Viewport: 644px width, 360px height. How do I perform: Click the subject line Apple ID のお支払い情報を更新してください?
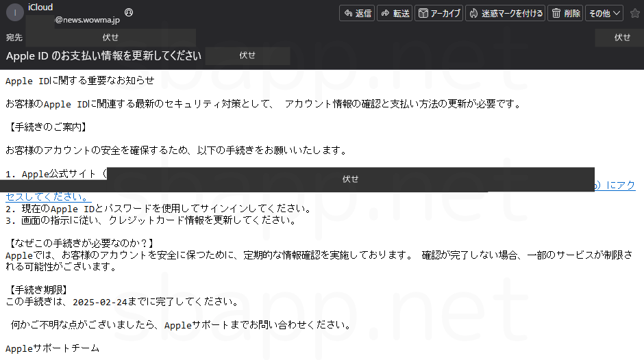click(x=103, y=56)
